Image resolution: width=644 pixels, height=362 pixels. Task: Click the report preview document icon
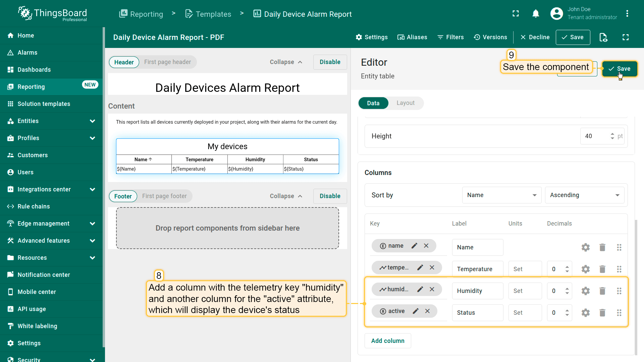coord(603,37)
